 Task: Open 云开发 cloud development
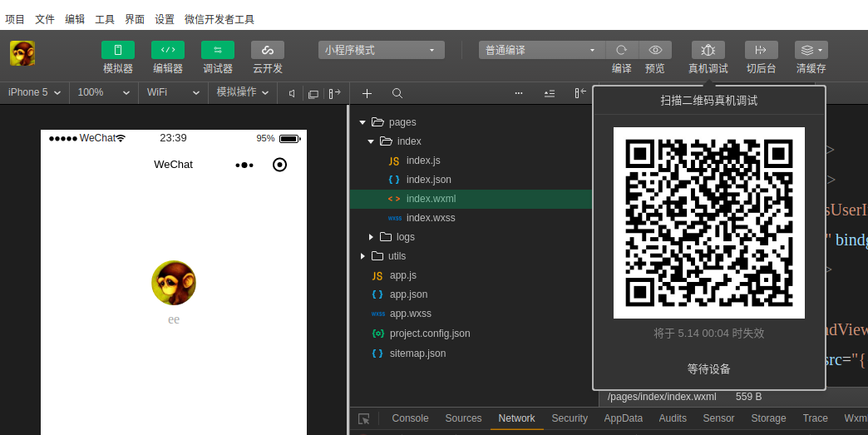click(x=268, y=50)
